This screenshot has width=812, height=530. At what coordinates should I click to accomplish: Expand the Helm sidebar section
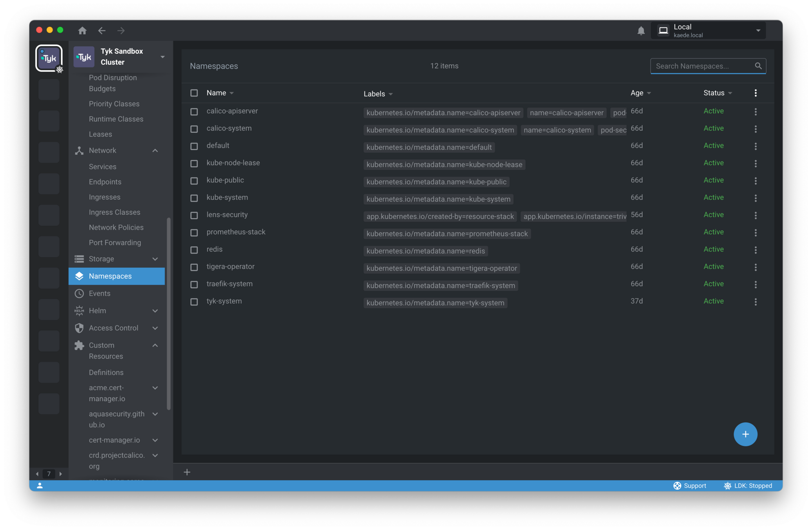click(x=155, y=311)
